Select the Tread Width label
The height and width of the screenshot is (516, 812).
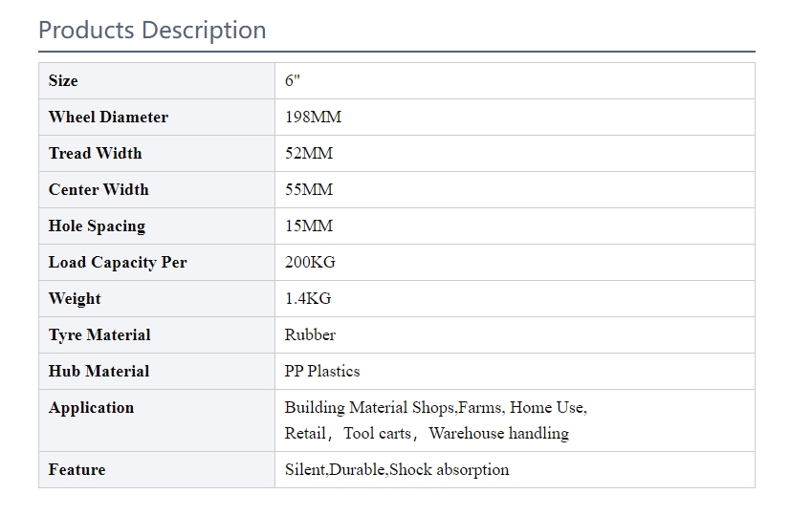pos(96,153)
